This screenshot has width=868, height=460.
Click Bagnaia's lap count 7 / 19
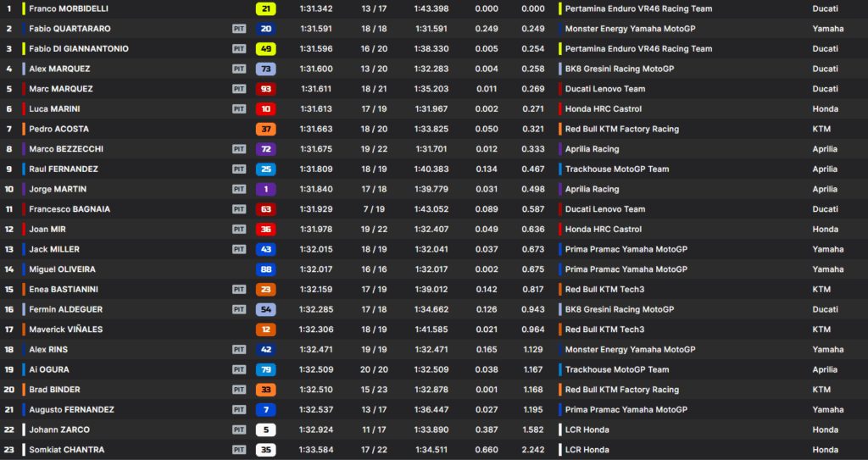pos(374,209)
